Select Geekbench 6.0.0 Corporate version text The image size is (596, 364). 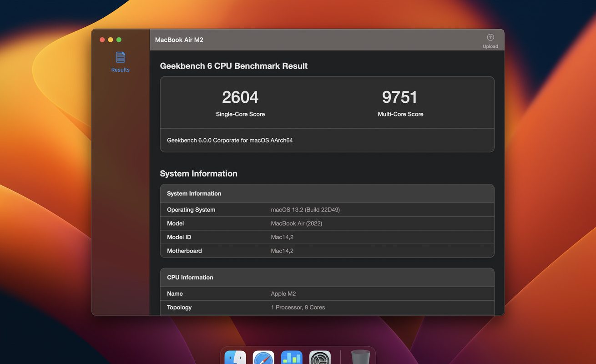pyautogui.click(x=230, y=141)
